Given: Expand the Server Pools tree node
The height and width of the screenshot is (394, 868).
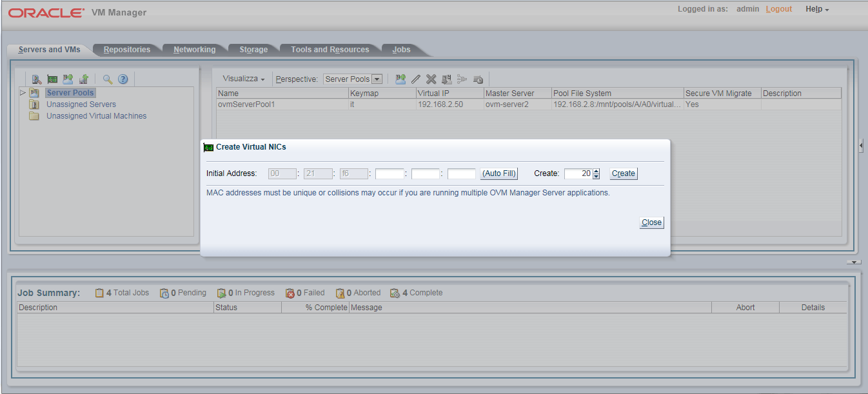Looking at the screenshot, I should (23, 93).
